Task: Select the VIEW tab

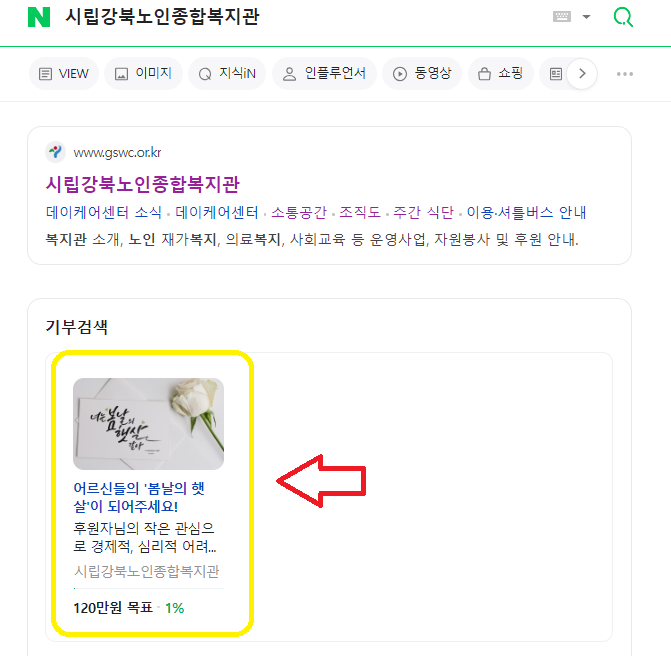Action: coord(64,74)
